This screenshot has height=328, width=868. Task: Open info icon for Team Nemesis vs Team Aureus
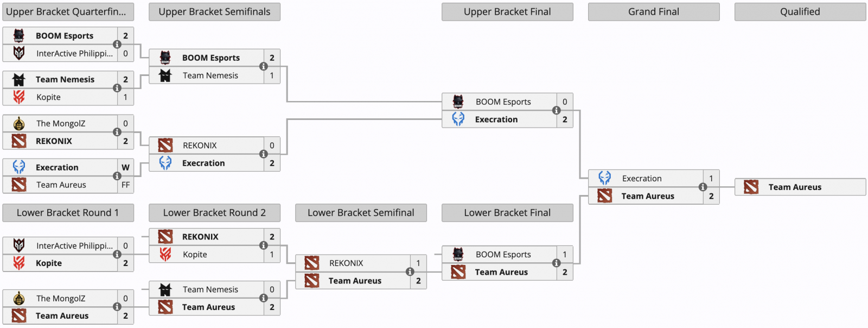tap(264, 298)
